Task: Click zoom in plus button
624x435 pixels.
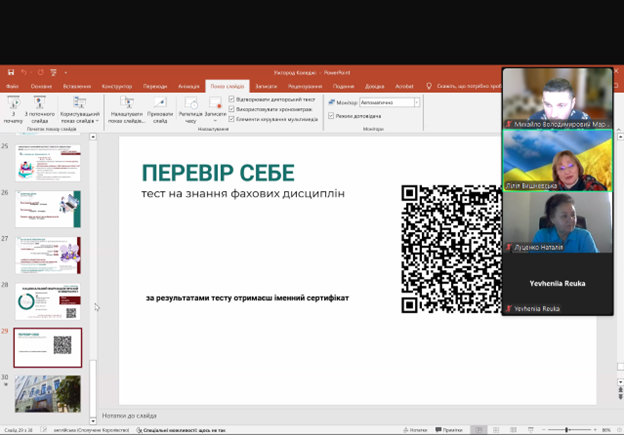Action: (595, 430)
